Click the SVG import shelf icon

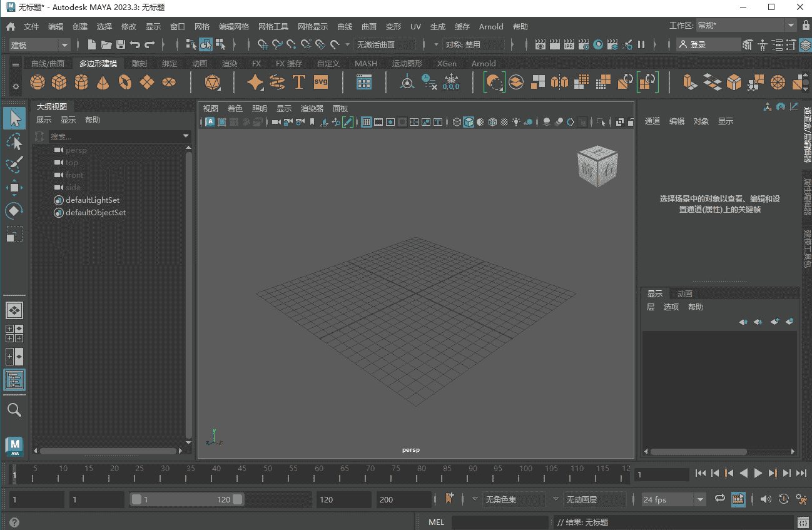(321, 82)
